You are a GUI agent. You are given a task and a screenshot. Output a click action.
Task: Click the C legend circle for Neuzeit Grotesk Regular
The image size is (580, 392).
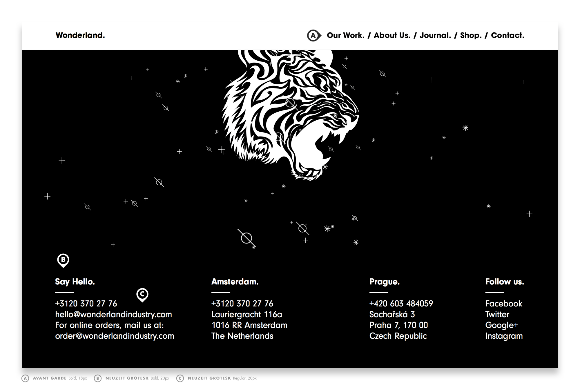click(x=180, y=378)
